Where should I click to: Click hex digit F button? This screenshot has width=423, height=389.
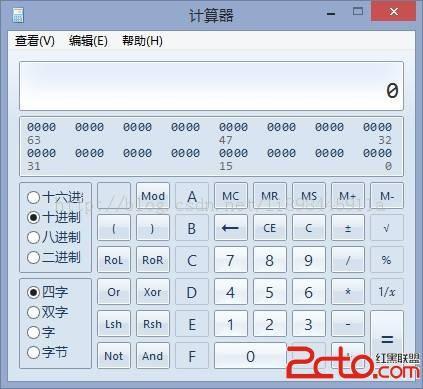point(192,356)
